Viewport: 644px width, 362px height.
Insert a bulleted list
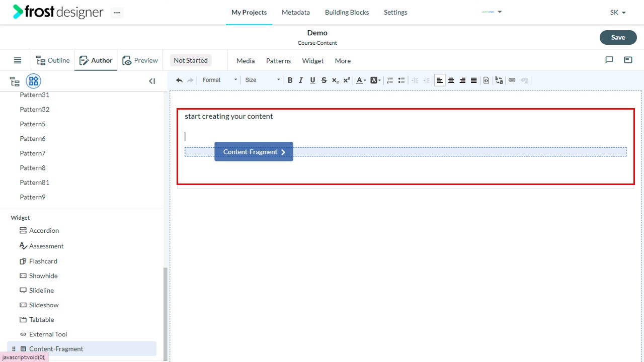pyautogui.click(x=401, y=80)
